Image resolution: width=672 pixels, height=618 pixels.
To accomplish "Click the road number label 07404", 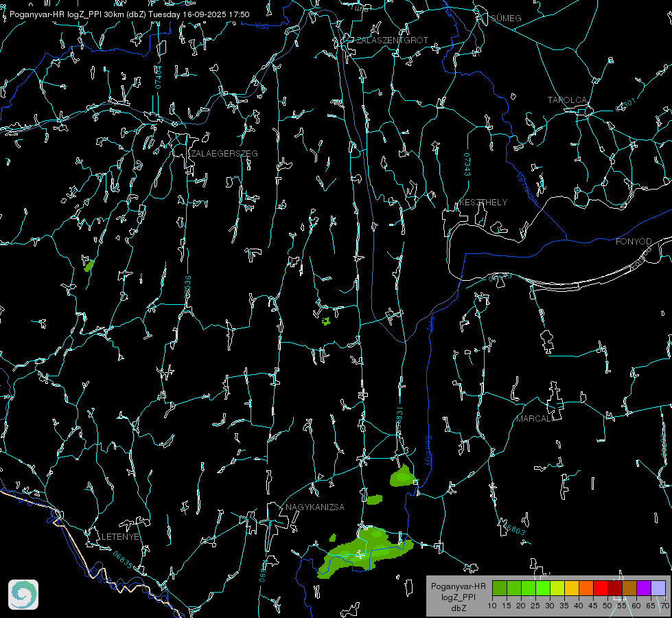I will (x=158, y=78).
